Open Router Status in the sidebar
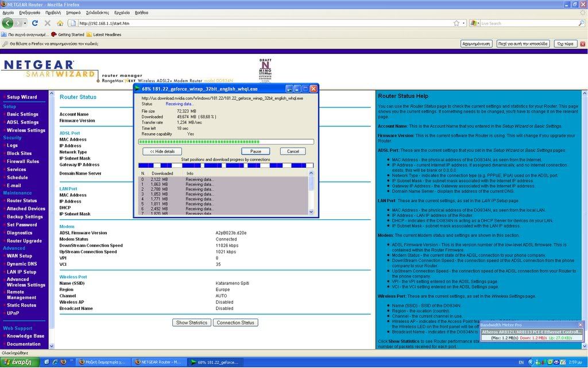 (22, 200)
